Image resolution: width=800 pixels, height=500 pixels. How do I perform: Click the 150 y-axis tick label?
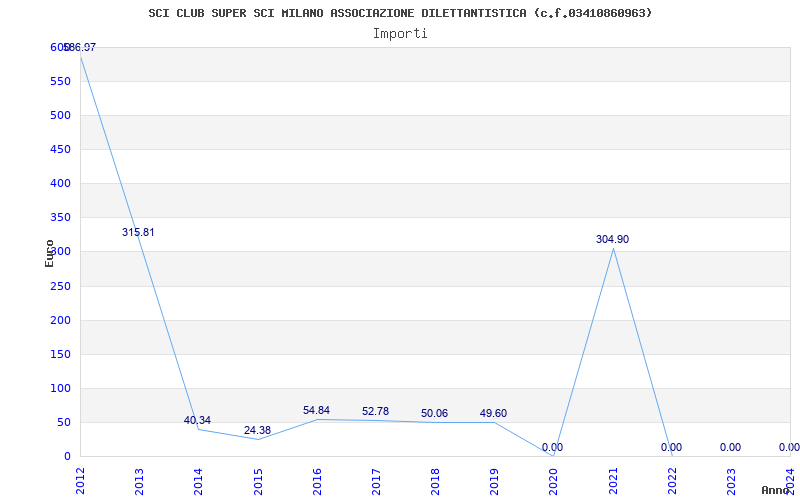point(60,354)
